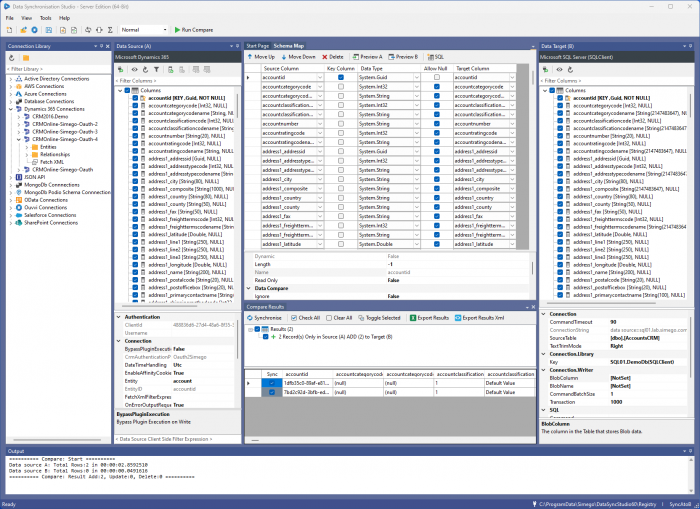Toggle Key Column checkbox for accountnumber row

tap(341, 124)
